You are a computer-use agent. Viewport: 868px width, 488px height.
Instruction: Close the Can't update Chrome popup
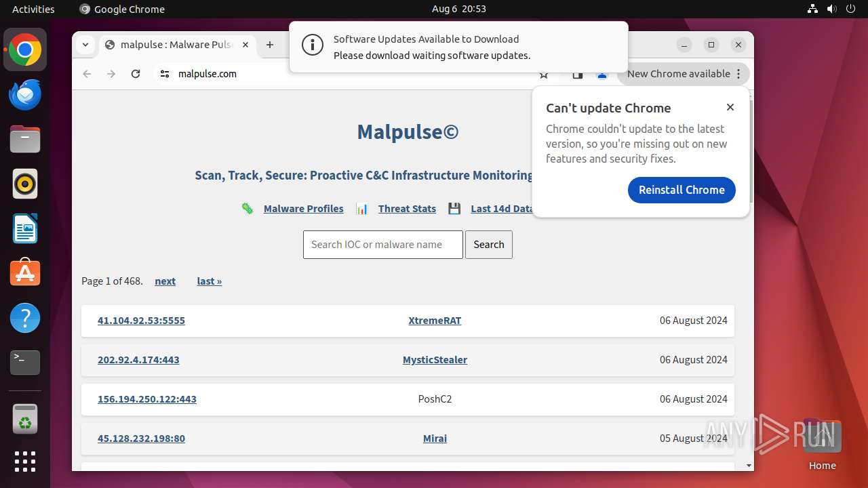coord(730,107)
